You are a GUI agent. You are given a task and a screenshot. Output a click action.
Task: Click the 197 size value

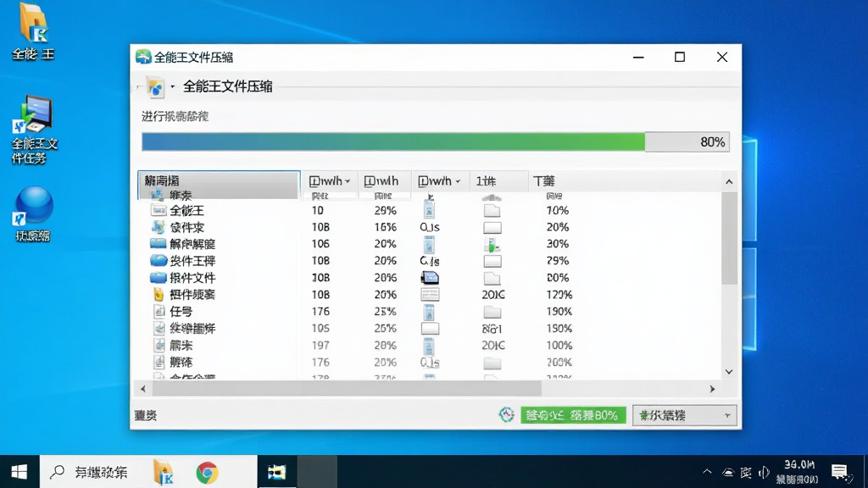pyautogui.click(x=320, y=346)
